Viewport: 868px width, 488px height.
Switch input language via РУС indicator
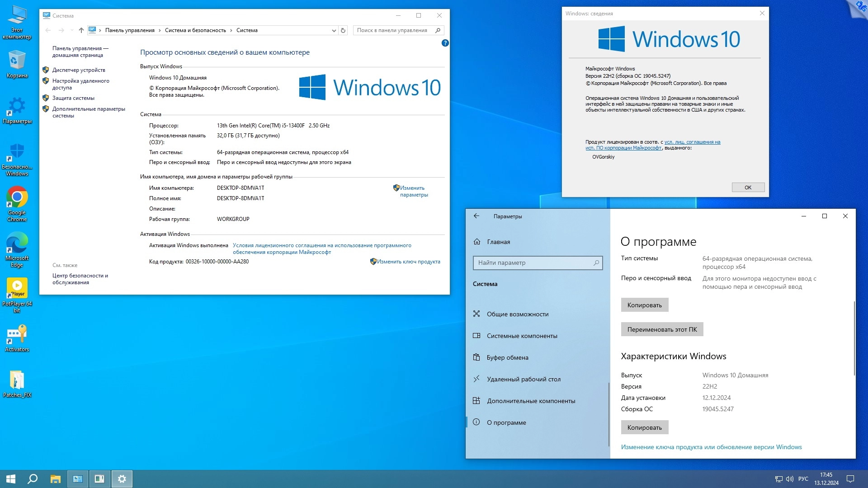(803, 479)
